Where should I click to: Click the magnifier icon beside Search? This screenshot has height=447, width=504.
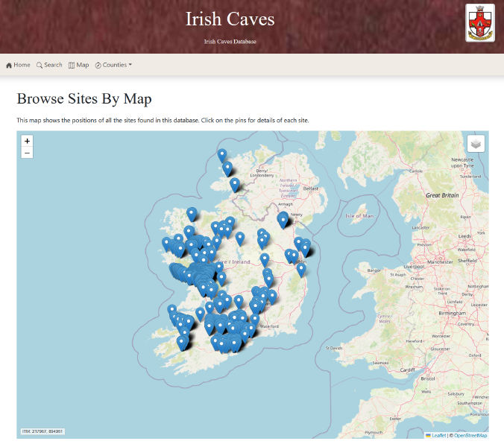click(x=40, y=66)
